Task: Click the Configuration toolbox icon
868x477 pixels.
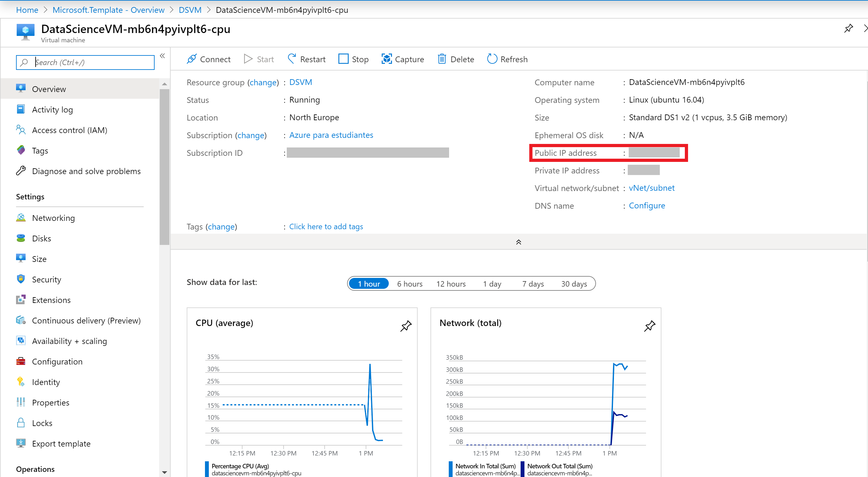Action: pyautogui.click(x=21, y=361)
